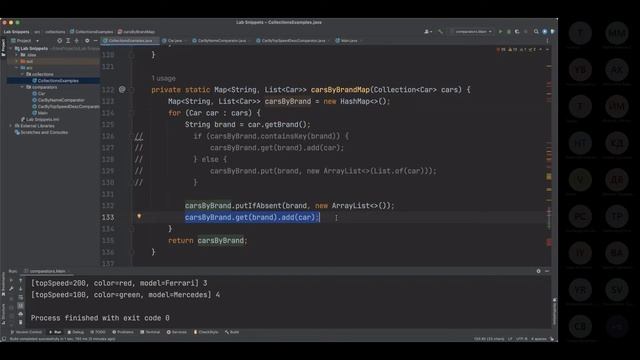Select the comparators.Main tab in Run panel
640x360 pixels.
pos(47,271)
